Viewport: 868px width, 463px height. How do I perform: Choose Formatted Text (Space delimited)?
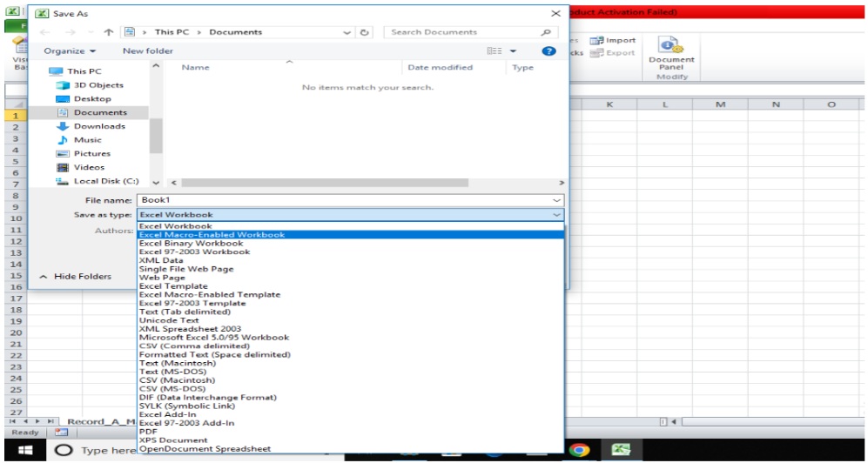[x=350, y=354]
